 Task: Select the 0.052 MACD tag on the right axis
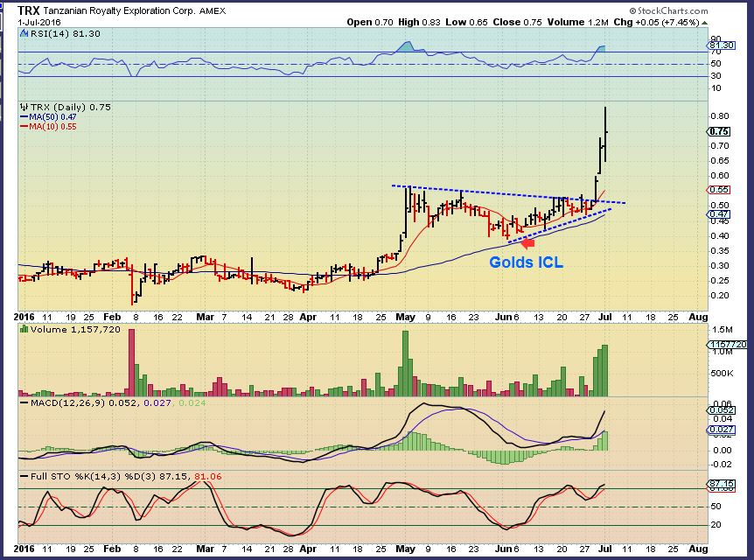click(722, 409)
